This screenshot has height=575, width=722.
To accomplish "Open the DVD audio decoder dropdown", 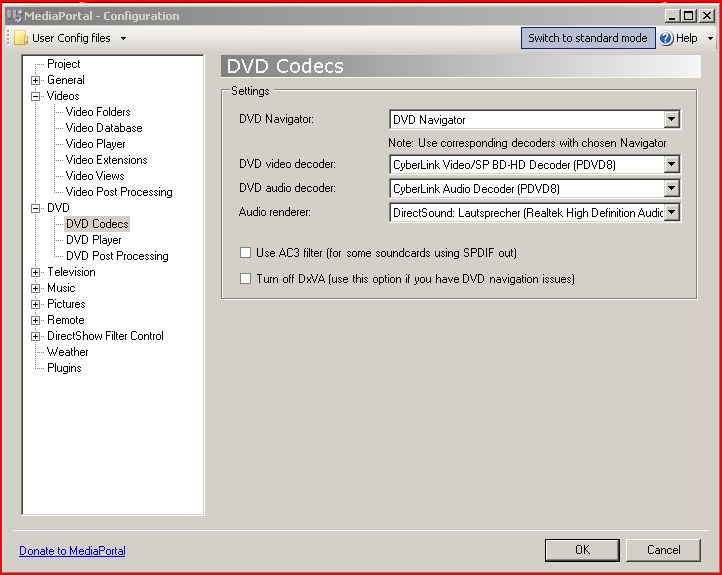I will (x=671, y=188).
